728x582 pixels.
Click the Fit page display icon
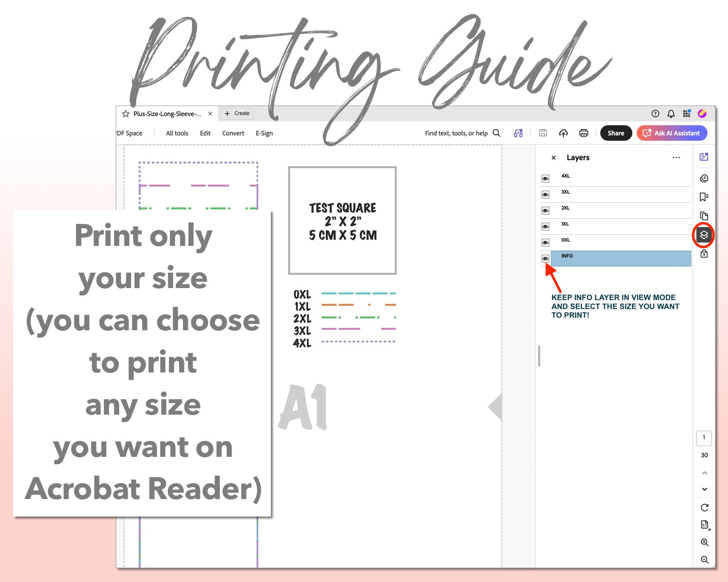[705, 525]
